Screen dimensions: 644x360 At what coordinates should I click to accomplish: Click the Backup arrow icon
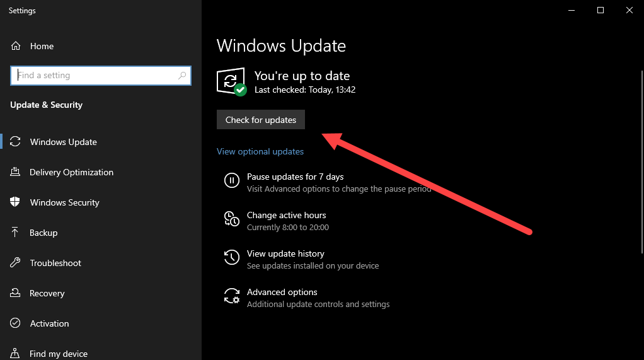(x=14, y=232)
